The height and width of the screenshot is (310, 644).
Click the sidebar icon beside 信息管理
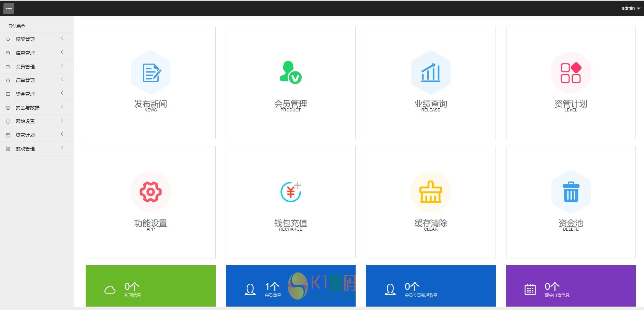[x=8, y=53]
